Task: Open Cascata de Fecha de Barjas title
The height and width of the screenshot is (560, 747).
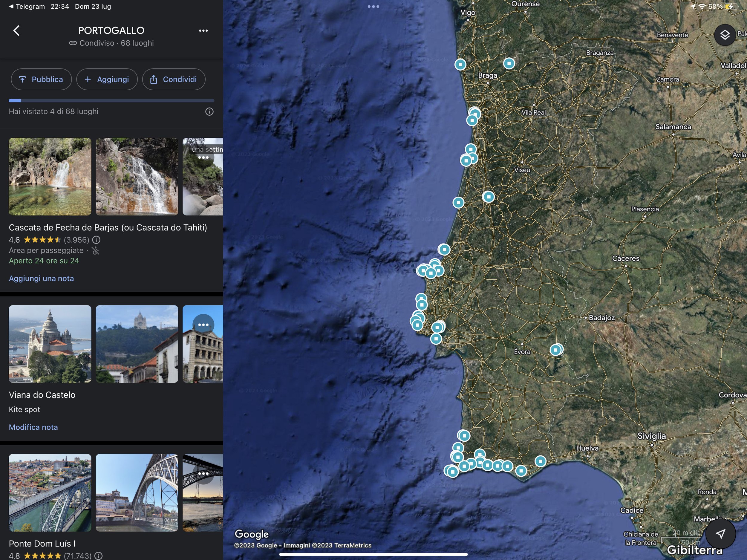Action: coord(108,227)
